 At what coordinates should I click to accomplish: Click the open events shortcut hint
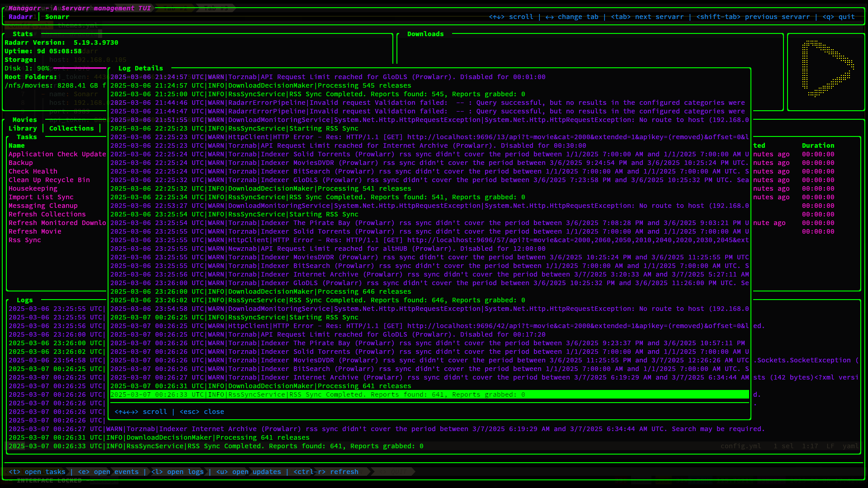tap(108, 472)
